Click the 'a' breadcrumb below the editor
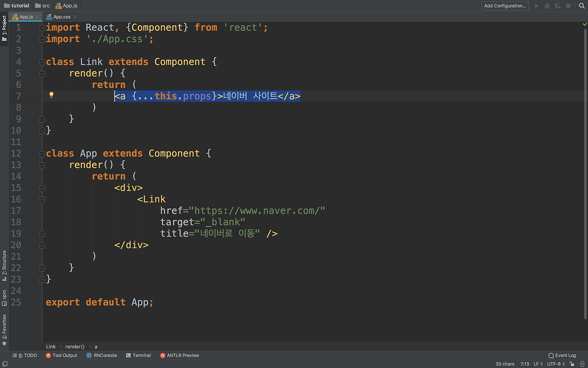 coord(96,346)
